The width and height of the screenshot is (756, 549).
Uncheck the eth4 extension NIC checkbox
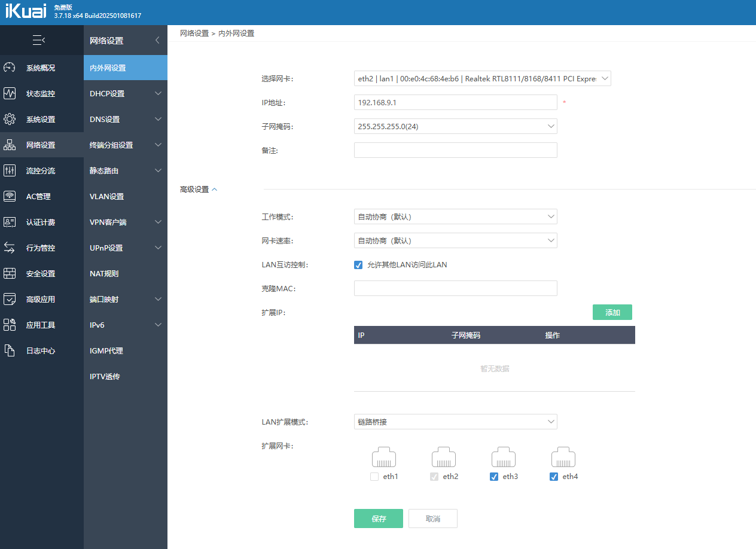coord(554,477)
